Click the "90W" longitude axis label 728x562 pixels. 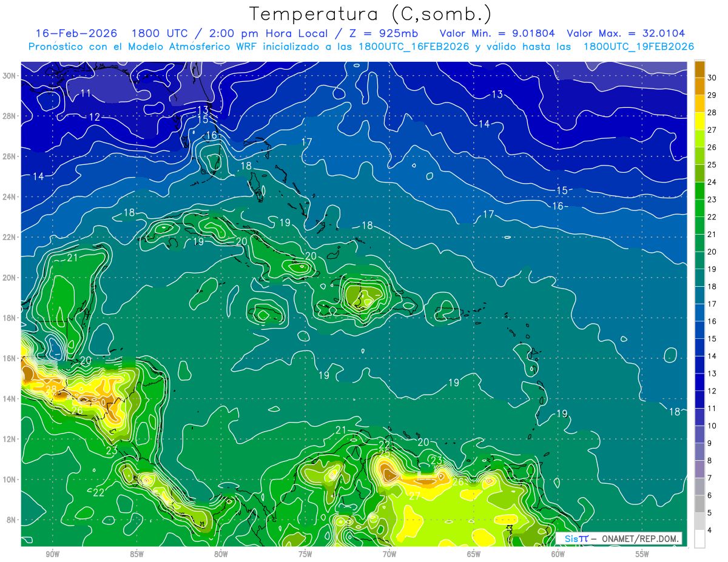[52, 555]
